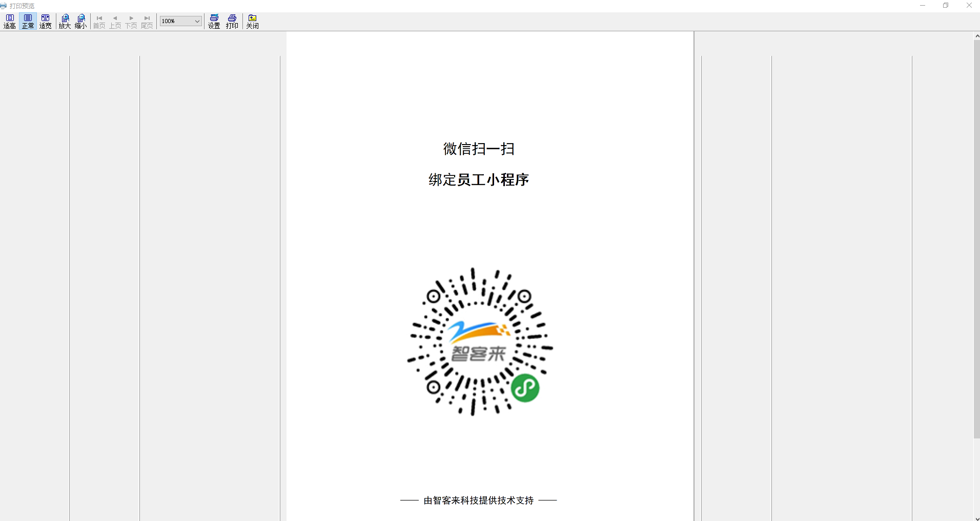Viewport: 980px width, 521px height.
Task: Click the mini-program QR code image
Action: pos(480,342)
